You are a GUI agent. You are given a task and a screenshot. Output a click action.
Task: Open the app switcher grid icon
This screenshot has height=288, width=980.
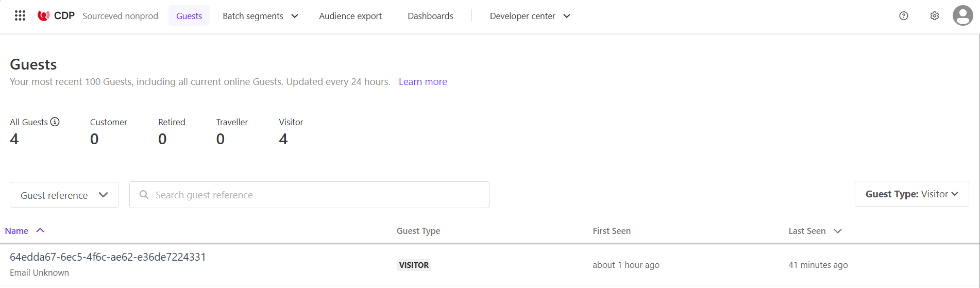coord(20,16)
